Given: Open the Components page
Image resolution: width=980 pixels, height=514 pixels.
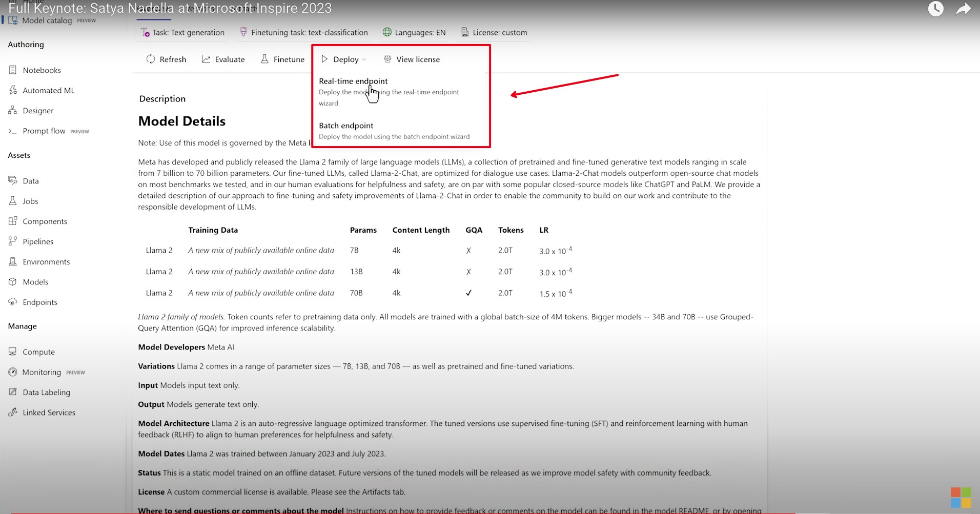Looking at the screenshot, I should click(45, 221).
